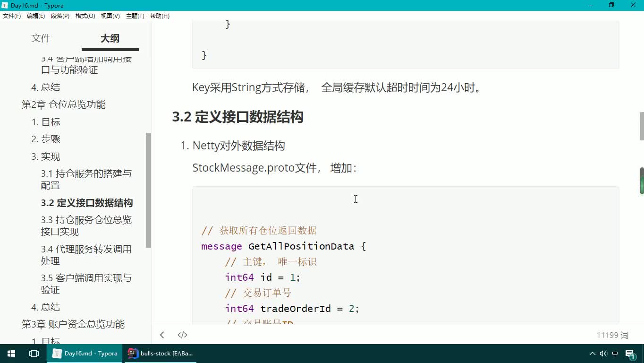Image resolution: width=644 pixels, height=363 pixels.
Task: Go to outline item 4. 总结 above 第3章
Action: tap(46, 307)
